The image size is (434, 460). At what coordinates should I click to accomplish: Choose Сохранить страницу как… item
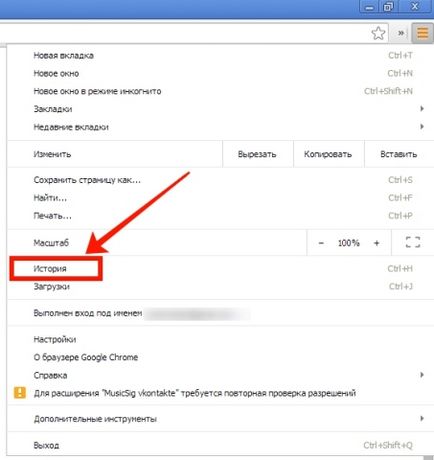coord(220,180)
